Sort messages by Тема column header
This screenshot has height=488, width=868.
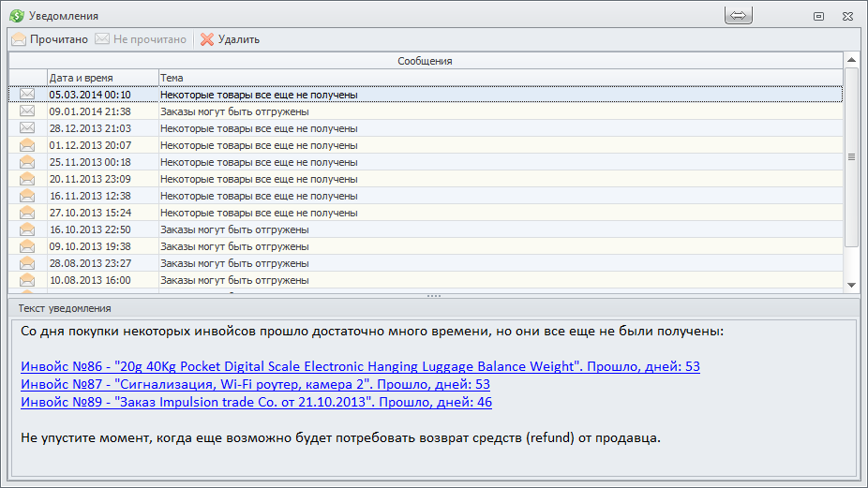point(501,78)
